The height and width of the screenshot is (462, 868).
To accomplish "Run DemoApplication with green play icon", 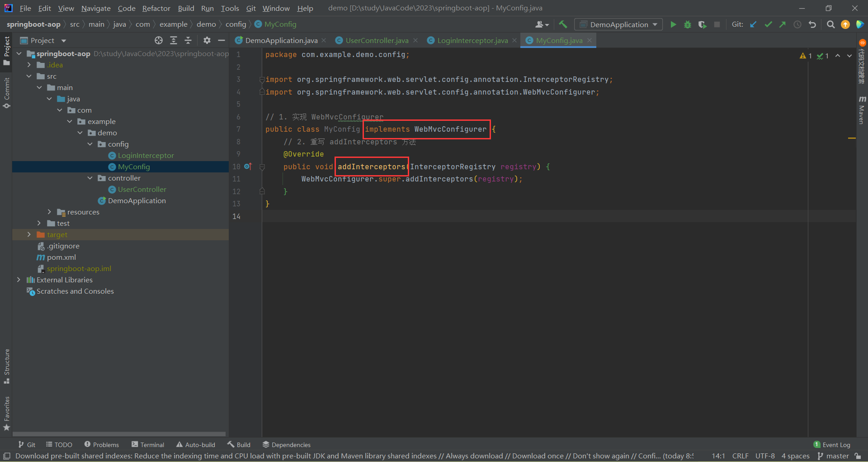I will [673, 24].
